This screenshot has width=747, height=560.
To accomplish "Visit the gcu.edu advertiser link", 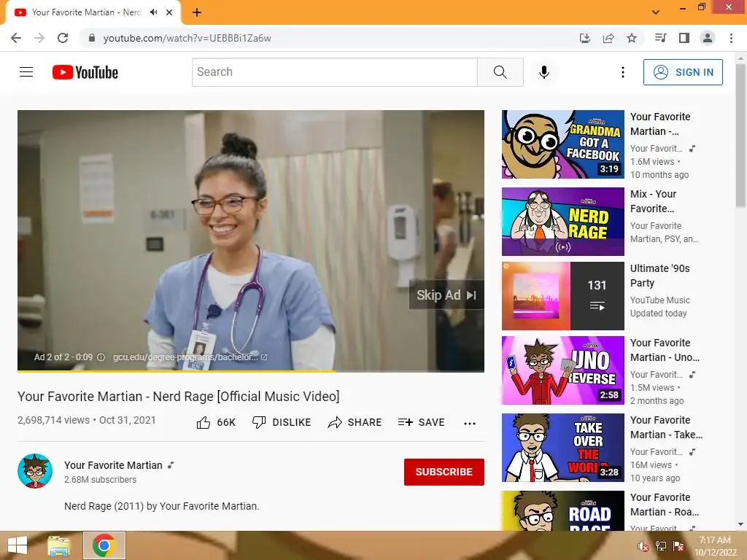I will [190, 357].
